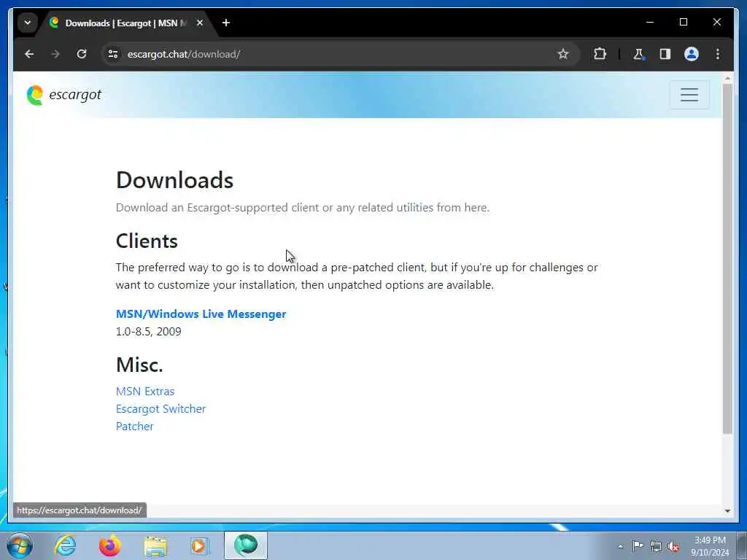Click the active browser taskbar button
The height and width of the screenshot is (560, 747).
point(246,545)
